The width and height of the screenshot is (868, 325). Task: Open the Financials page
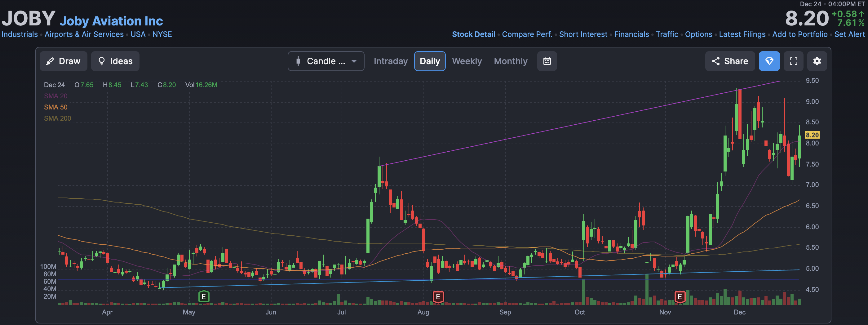tap(631, 34)
